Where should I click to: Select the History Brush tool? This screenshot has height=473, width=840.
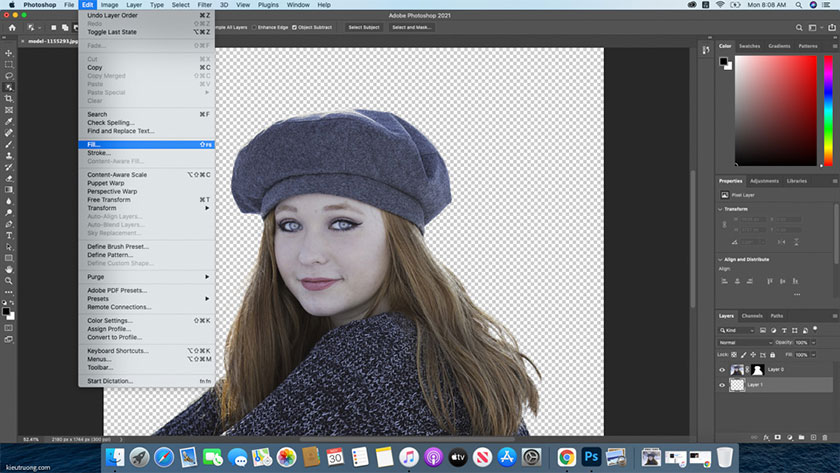point(9,167)
